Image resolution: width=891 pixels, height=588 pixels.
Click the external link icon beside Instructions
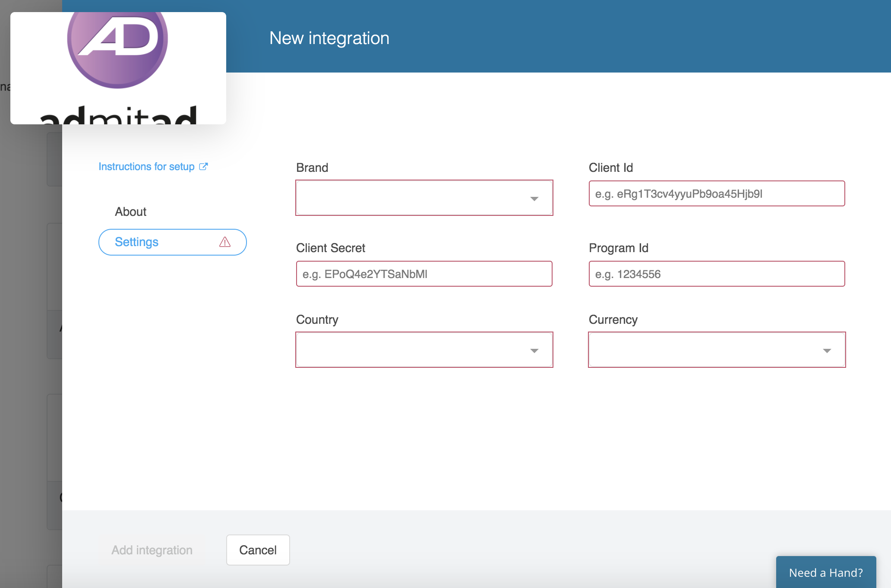pos(203,167)
